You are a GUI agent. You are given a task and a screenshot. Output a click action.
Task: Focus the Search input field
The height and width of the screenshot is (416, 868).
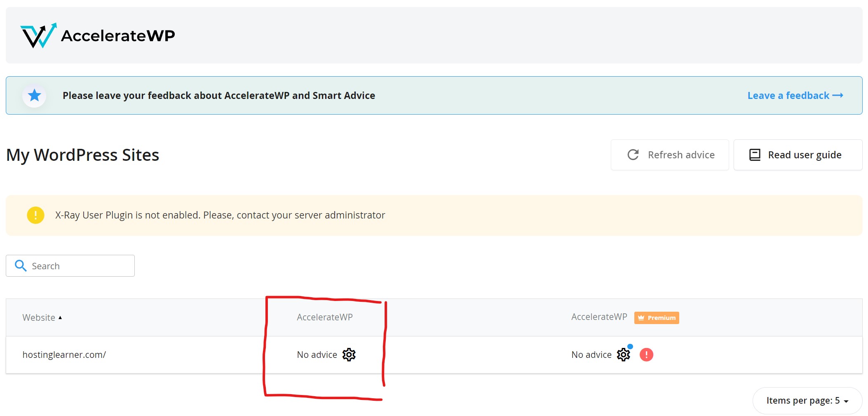(70, 266)
